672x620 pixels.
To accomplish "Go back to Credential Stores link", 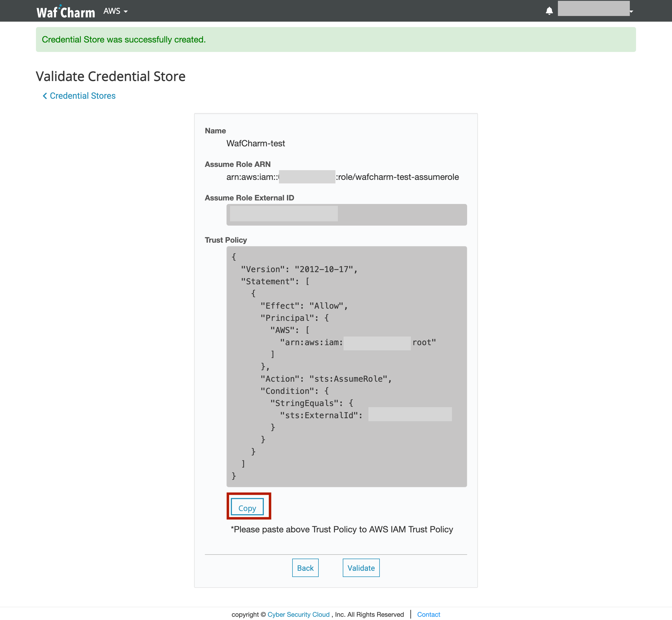I will pyautogui.click(x=79, y=96).
